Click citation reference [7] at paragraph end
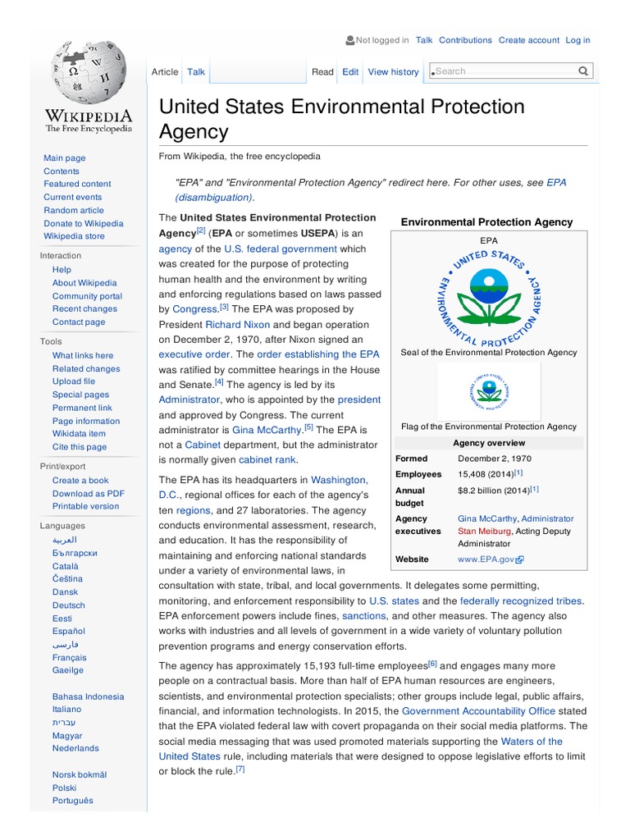 (240, 769)
